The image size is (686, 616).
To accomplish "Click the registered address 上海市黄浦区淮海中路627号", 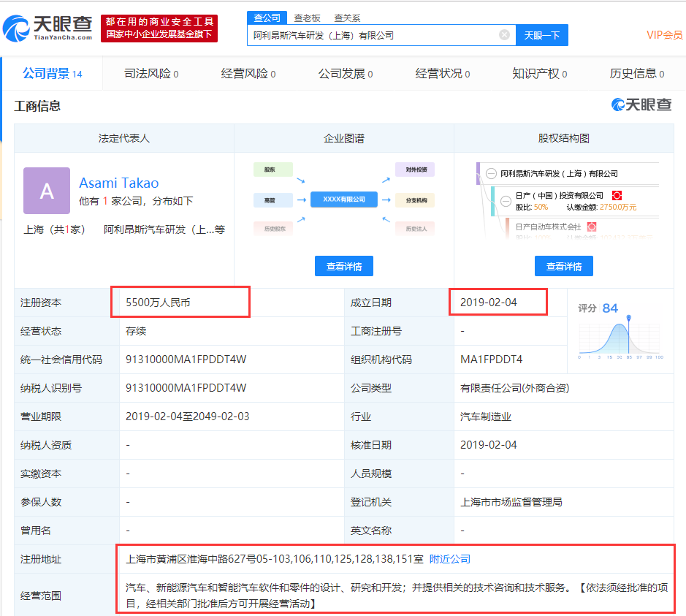I will tap(275, 559).
